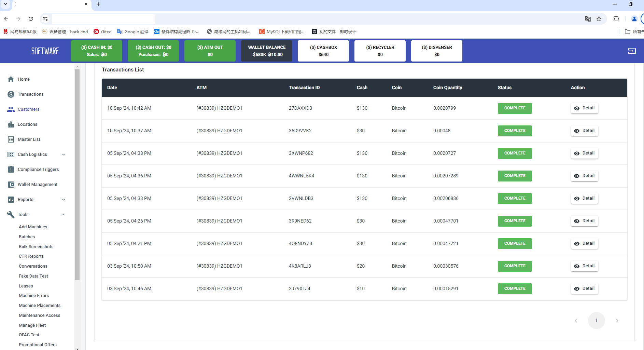Click the Master List icon

11,139
